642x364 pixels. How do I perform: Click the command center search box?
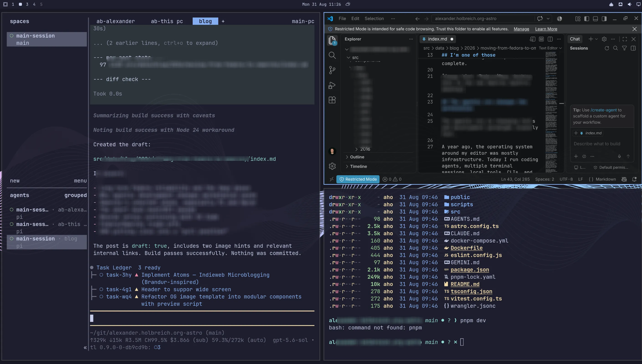[x=483, y=18]
